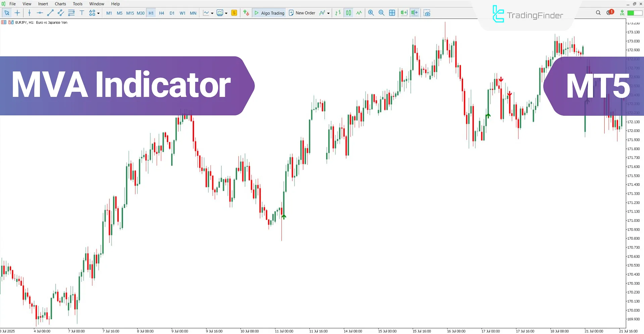Viewport: 644px width, 334px height.
Task: Toggle Algo Trading on or off
Action: pyautogui.click(x=269, y=13)
